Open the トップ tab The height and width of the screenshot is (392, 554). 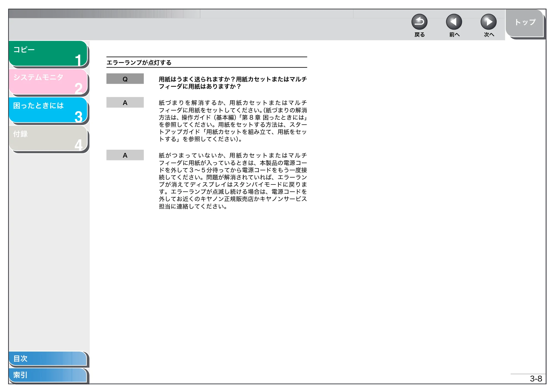525,23
